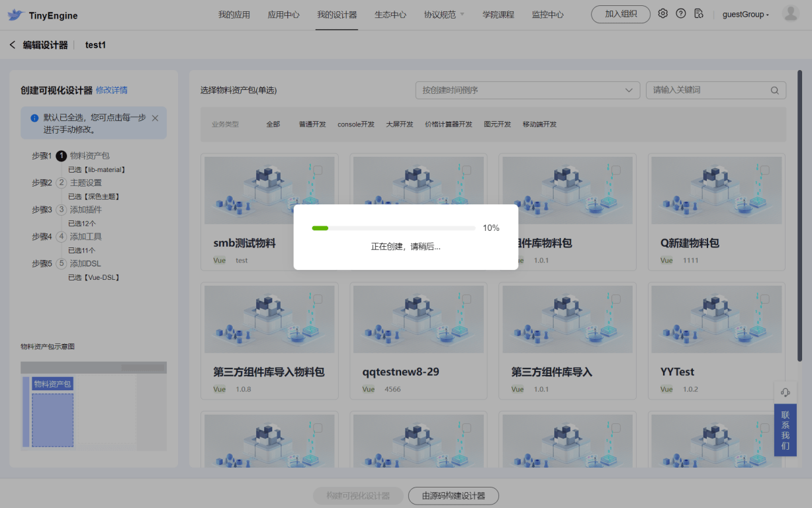Click the customer service headset icon
812x508 pixels.
785,392
